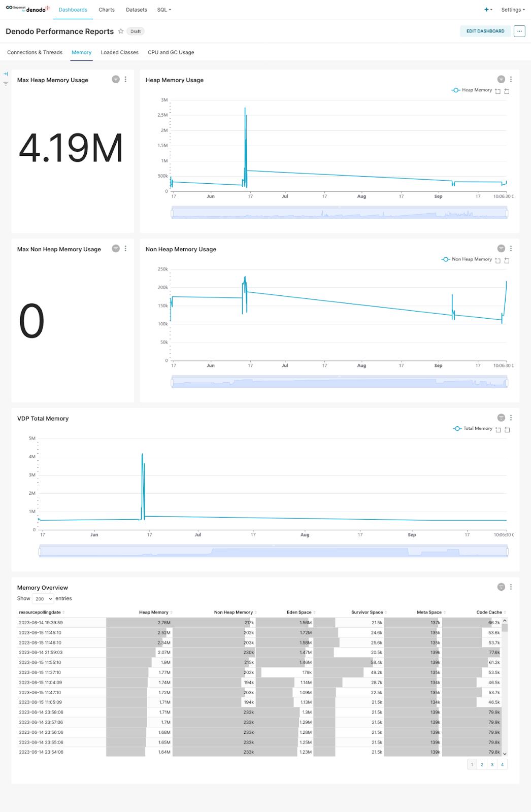531x812 pixels.
Task: Sort table by Non Heap Memory column
Action: tap(235, 613)
